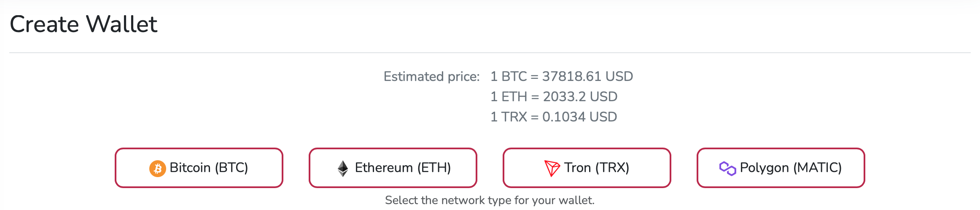Viewport: 980px width, 210px height.
Task: Click the horizontal divider below the heading
Action: click(490, 53)
